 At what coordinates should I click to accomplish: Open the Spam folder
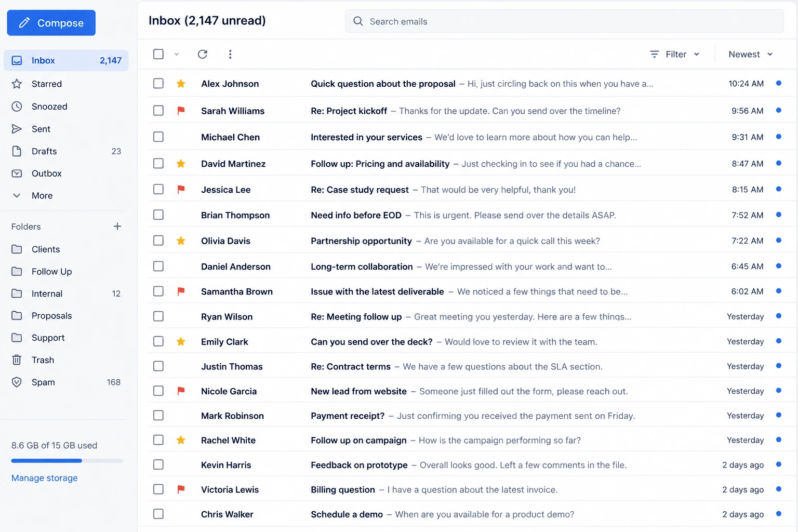[66, 382]
